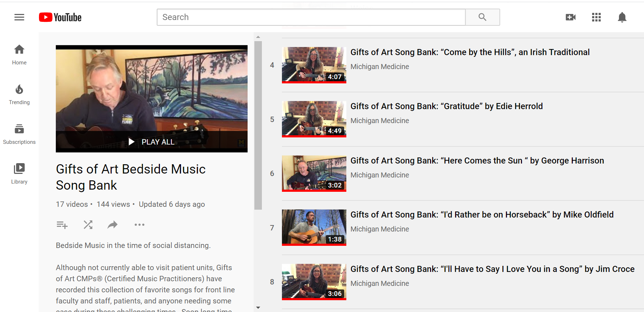Click the PLAY ALL button

[152, 142]
